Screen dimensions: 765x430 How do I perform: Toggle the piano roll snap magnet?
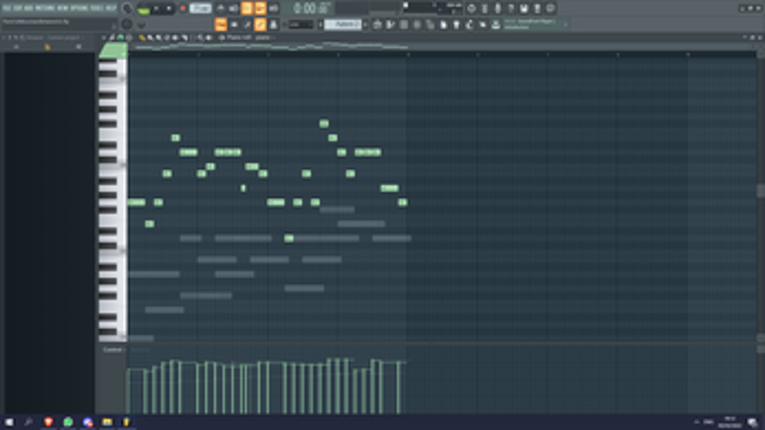[121, 38]
